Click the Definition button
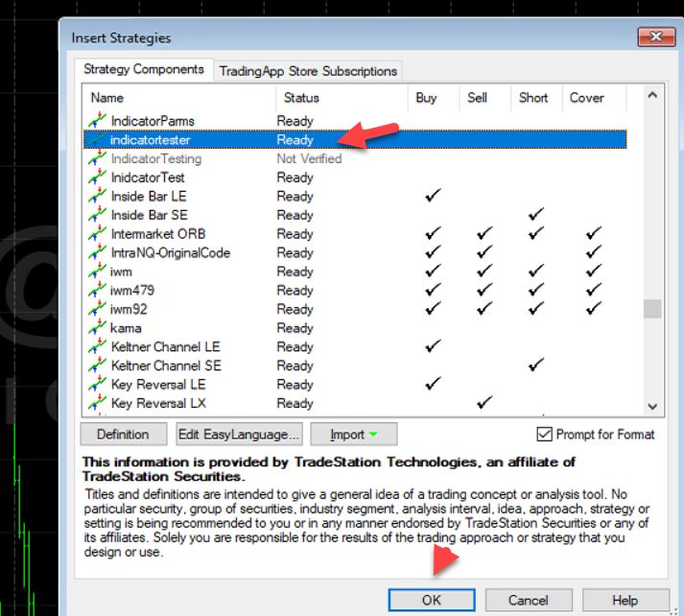The height and width of the screenshot is (616, 684). point(123,435)
